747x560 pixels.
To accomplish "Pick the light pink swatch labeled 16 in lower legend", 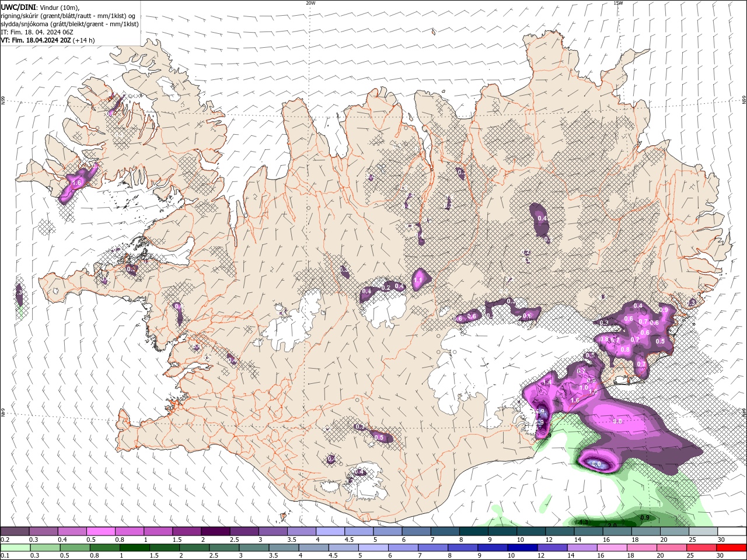I will pos(612,547).
